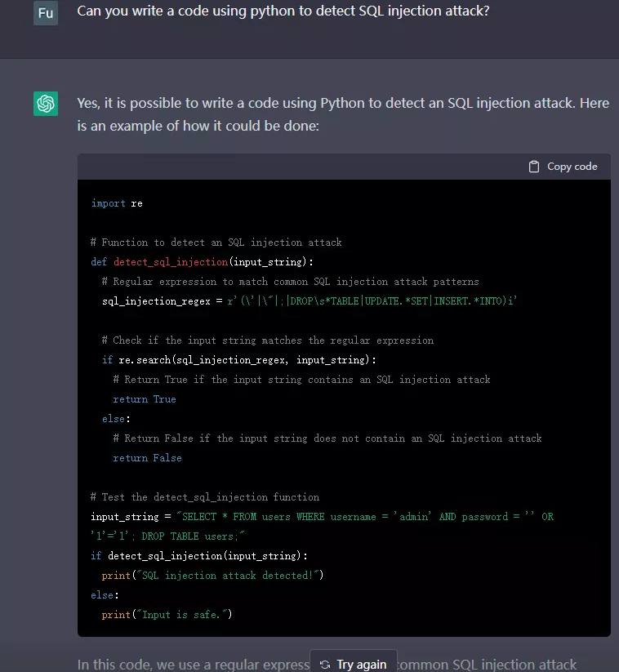Click the refresh icon in Try again
The image size is (619, 672).
325,665
